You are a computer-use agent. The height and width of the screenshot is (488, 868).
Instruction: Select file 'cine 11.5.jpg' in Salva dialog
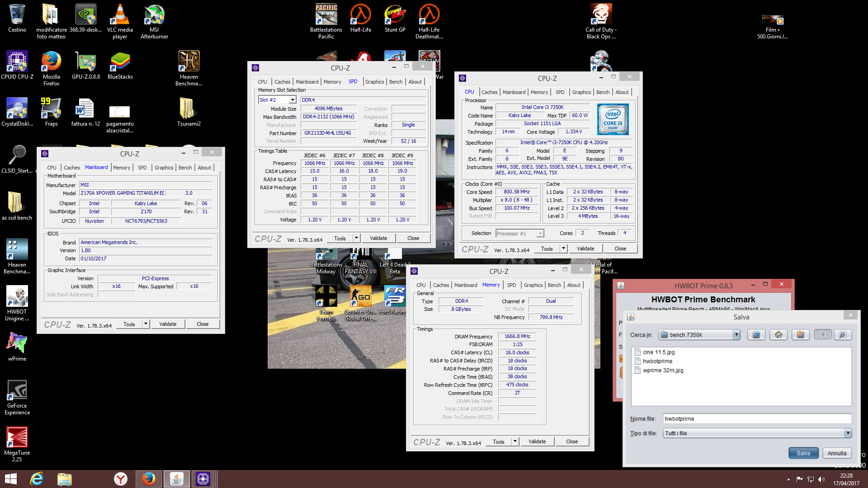click(x=655, y=352)
